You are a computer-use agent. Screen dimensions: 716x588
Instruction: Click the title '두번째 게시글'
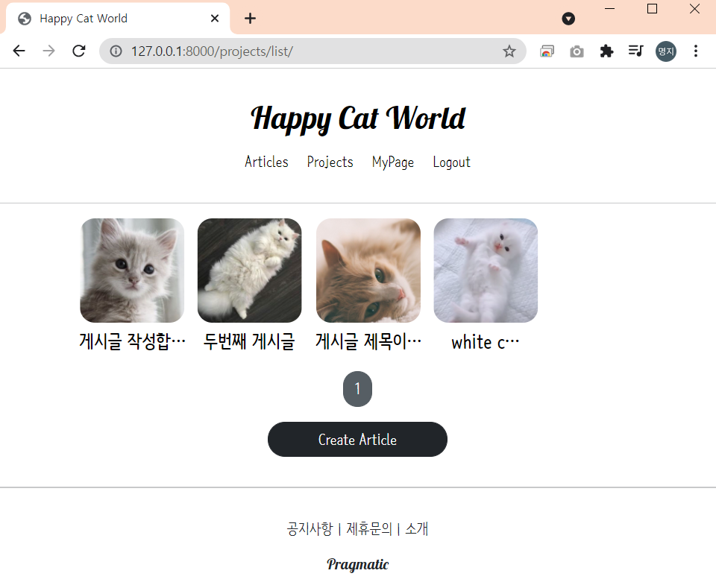249,341
